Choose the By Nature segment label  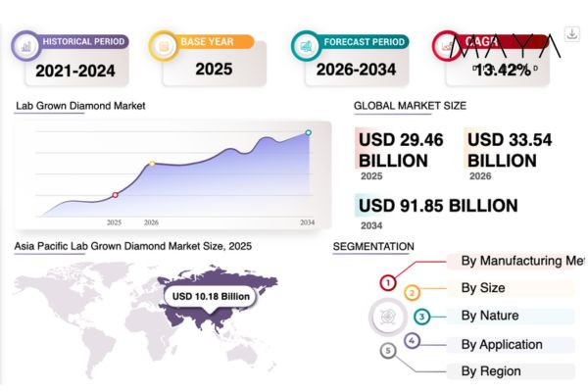pyautogui.click(x=490, y=316)
